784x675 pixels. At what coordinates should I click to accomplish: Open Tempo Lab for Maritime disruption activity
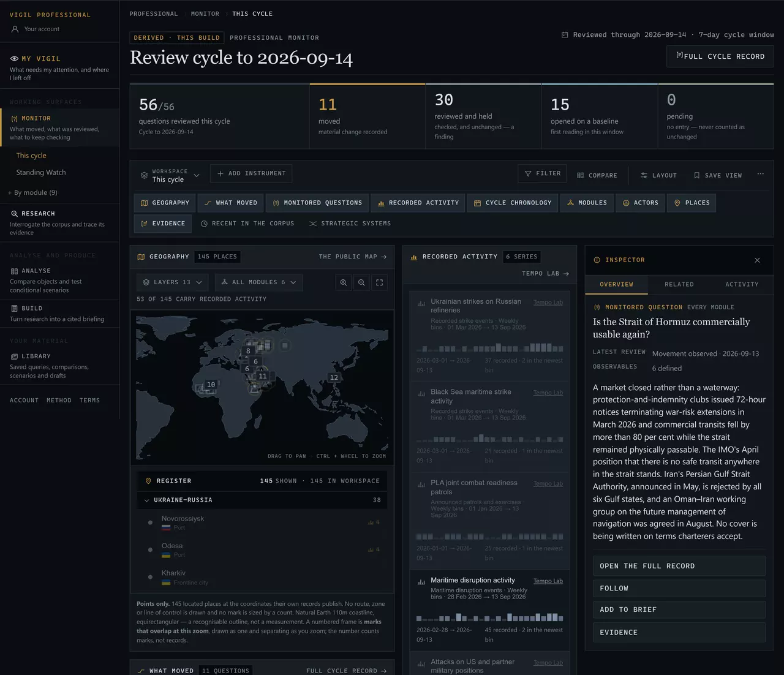click(548, 581)
